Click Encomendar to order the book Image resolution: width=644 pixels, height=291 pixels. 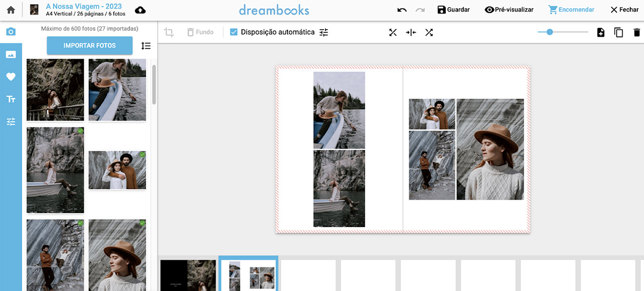(x=571, y=10)
